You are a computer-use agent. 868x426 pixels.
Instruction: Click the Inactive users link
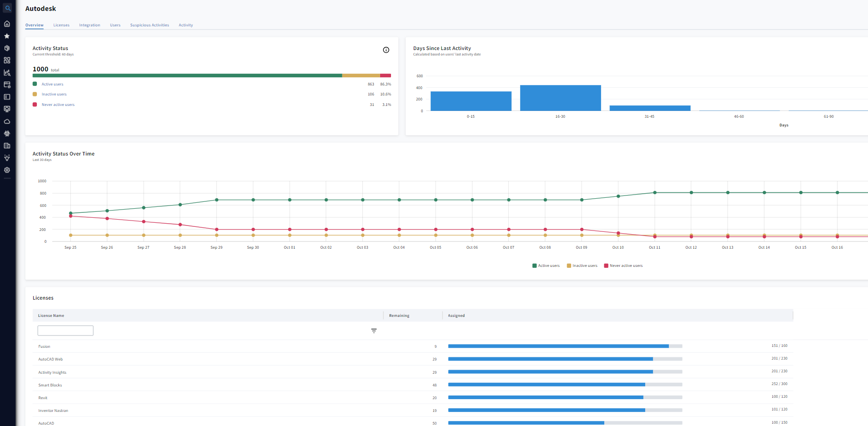point(54,94)
